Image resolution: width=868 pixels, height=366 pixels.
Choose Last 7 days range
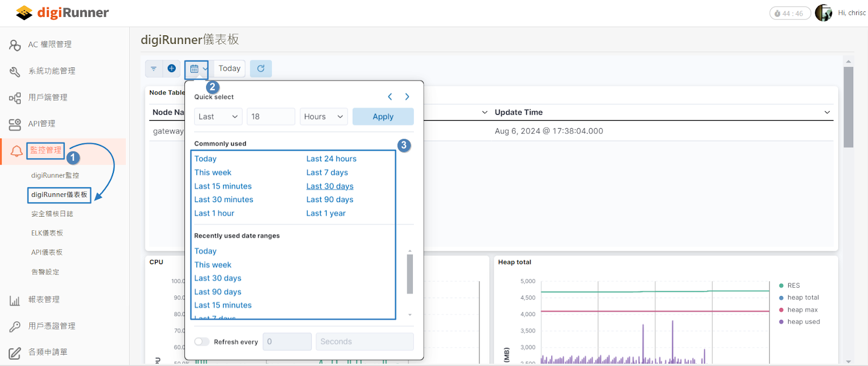[x=327, y=172]
